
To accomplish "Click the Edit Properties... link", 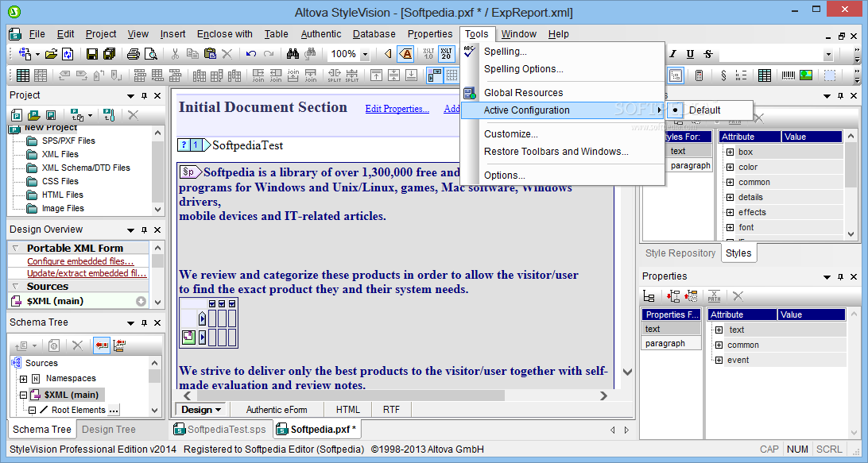I will point(397,109).
